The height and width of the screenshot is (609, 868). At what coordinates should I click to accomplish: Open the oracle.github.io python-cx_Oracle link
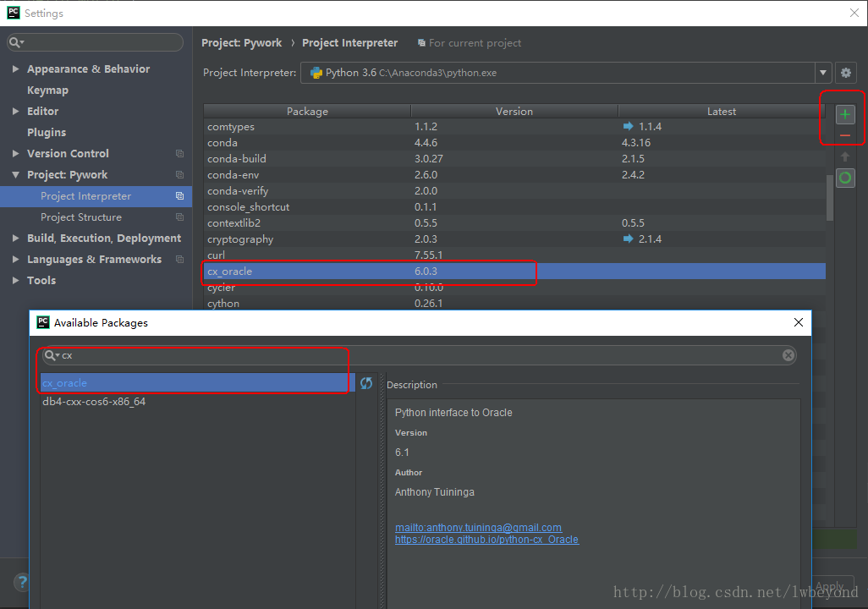[x=486, y=540]
